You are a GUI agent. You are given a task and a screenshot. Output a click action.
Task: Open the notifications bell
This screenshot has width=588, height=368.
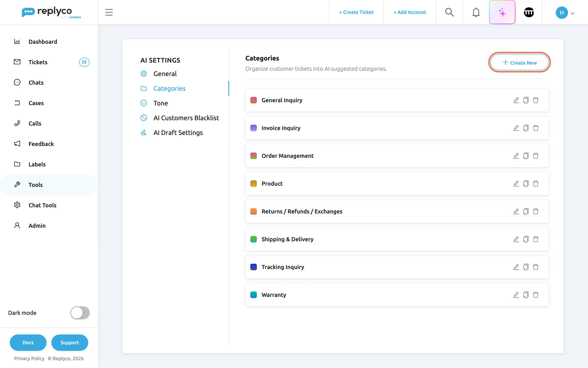[x=476, y=12]
